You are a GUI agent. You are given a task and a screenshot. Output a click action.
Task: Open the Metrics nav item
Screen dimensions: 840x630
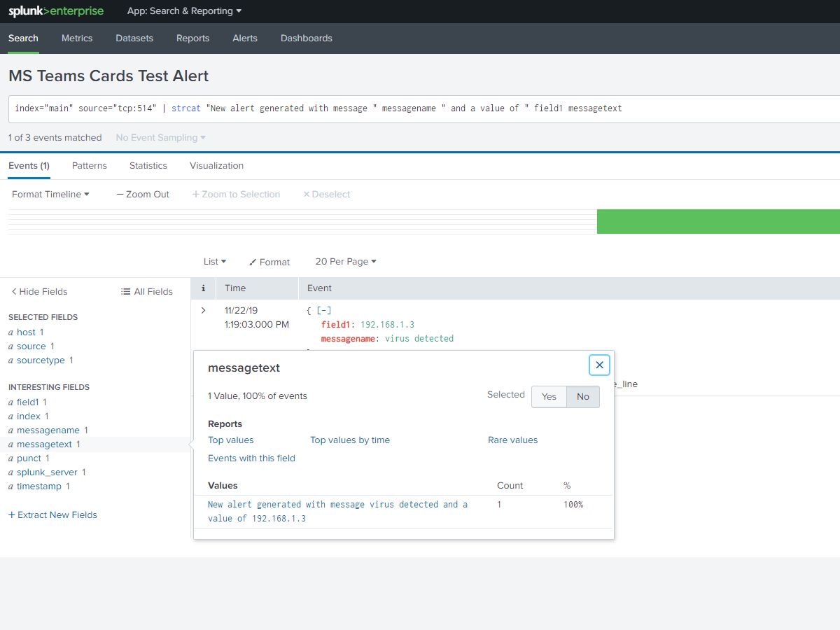click(77, 38)
